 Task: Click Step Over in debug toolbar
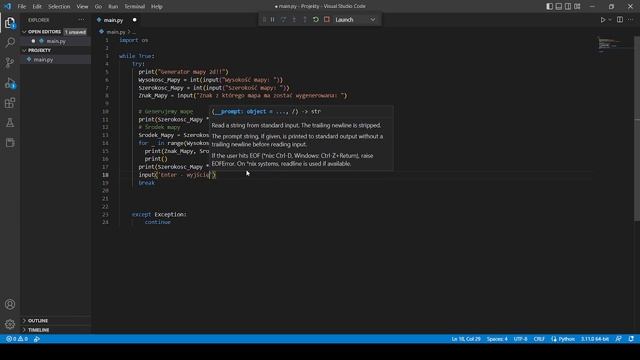pos(283,20)
